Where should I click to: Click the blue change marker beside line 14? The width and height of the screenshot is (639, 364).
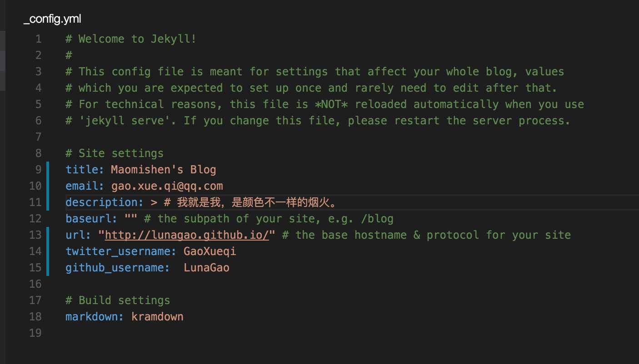coord(47,251)
